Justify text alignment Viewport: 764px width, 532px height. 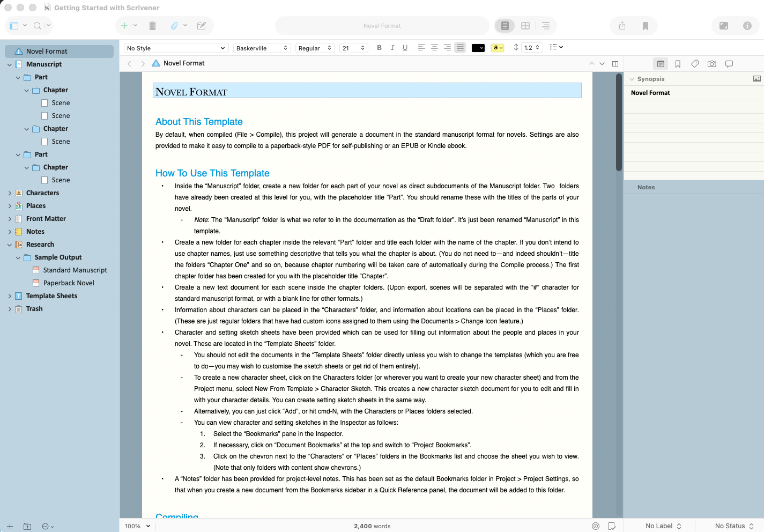coord(460,48)
